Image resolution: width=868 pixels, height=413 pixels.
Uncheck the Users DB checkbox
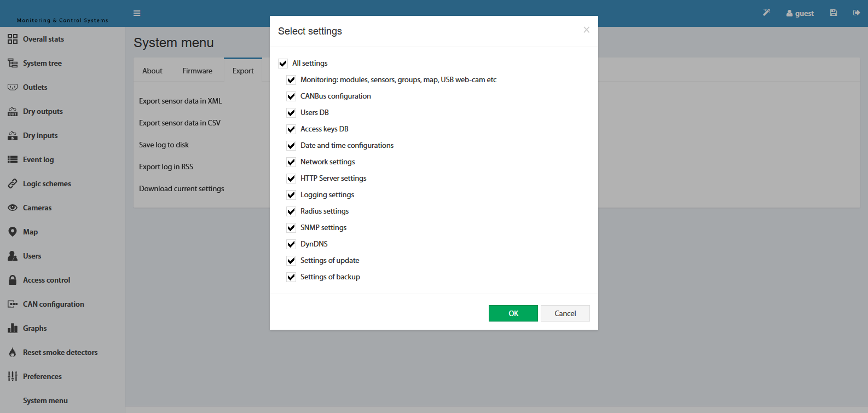click(291, 113)
